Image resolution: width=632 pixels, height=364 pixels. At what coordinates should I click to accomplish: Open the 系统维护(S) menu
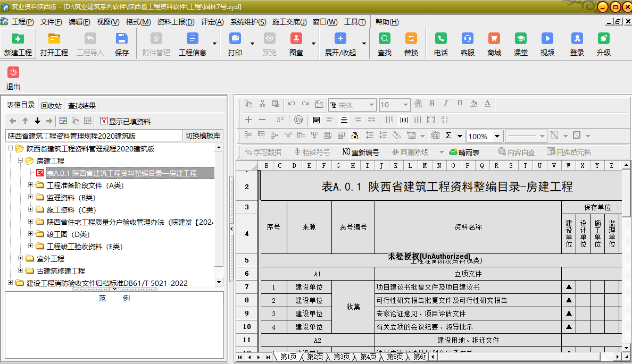(248, 22)
